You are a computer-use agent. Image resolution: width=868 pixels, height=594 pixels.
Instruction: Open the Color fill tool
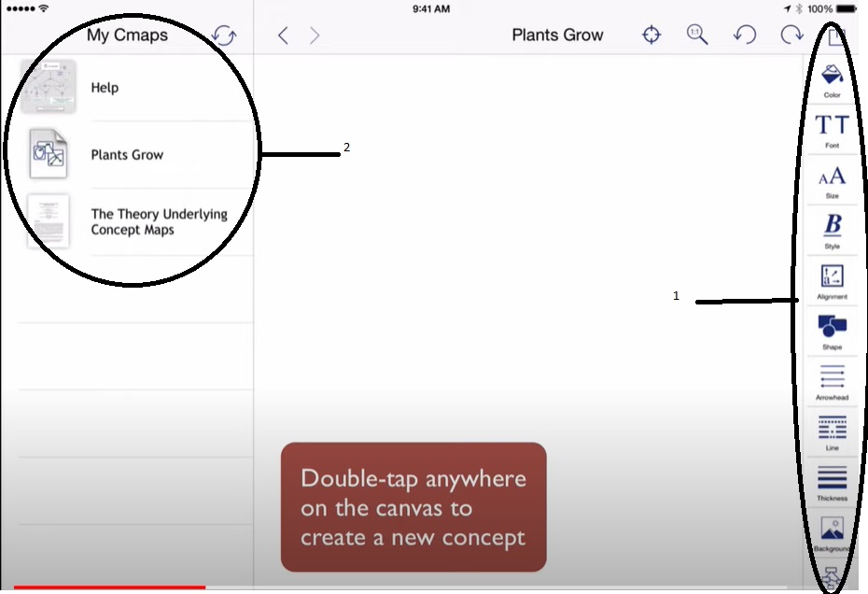[x=832, y=77]
